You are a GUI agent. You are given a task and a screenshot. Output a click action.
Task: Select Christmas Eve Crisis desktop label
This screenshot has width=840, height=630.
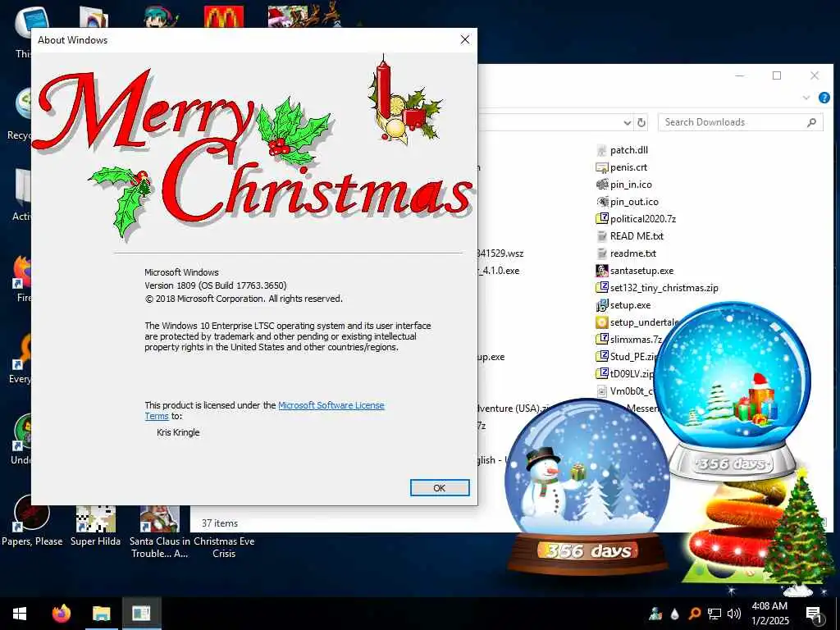coord(224,547)
